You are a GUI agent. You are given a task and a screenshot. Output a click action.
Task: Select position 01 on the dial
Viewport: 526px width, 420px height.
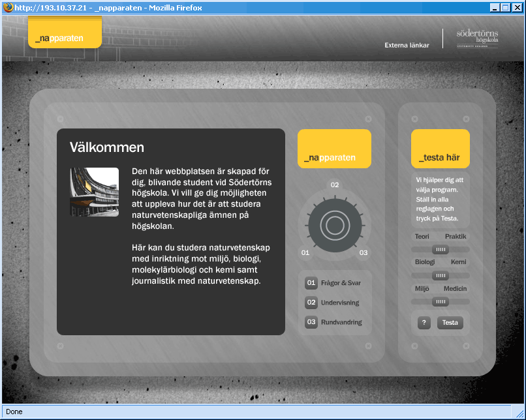pyautogui.click(x=305, y=253)
